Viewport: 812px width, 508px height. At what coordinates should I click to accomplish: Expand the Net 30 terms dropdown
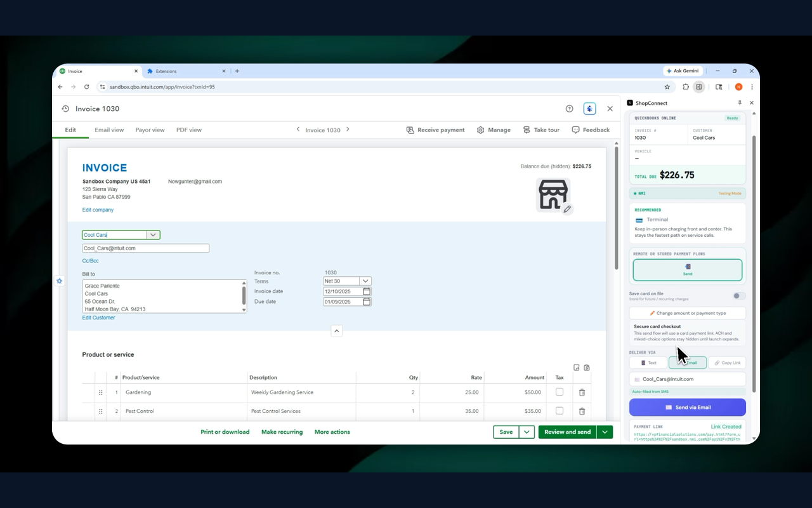365,281
